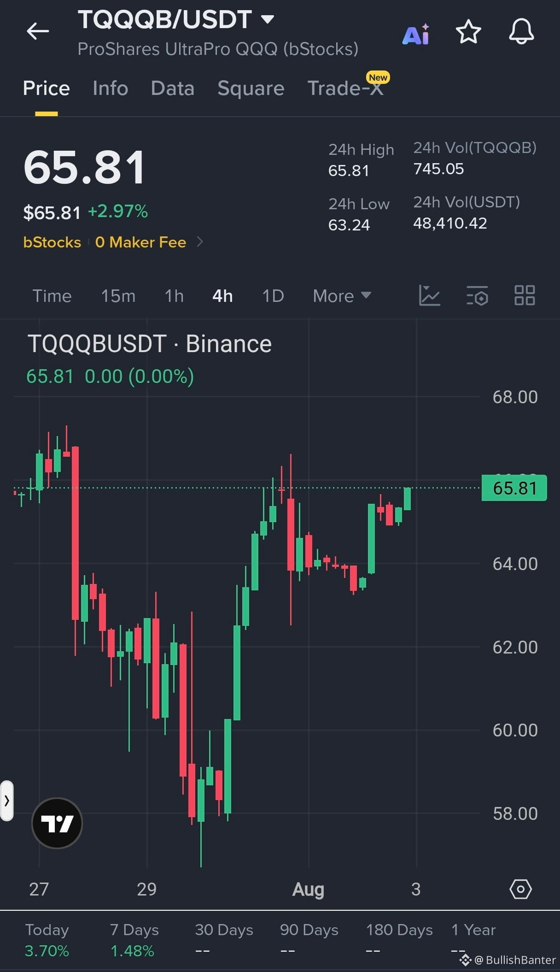
Task: Click the 30 Days performance entry
Action: click(x=224, y=940)
